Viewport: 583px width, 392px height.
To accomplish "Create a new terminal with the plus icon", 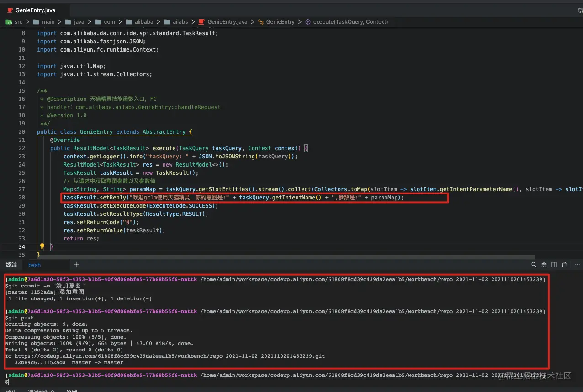I will pyautogui.click(x=76, y=265).
